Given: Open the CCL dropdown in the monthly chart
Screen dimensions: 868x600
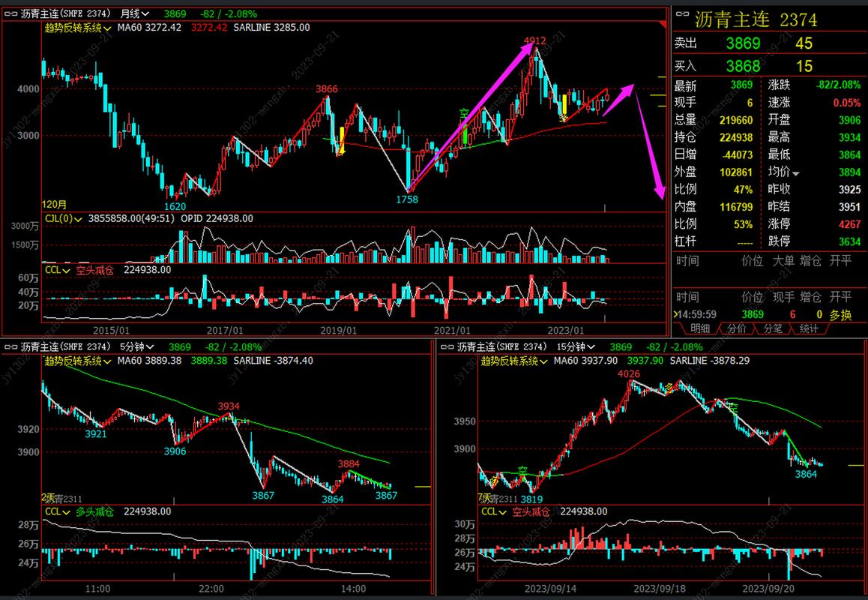Looking at the screenshot, I should coord(57,270).
